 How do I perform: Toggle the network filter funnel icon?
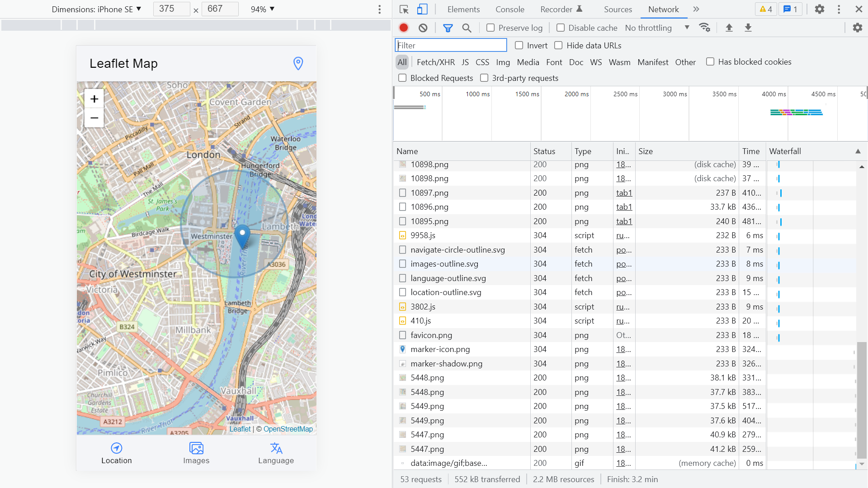click(x=448, y=28)
